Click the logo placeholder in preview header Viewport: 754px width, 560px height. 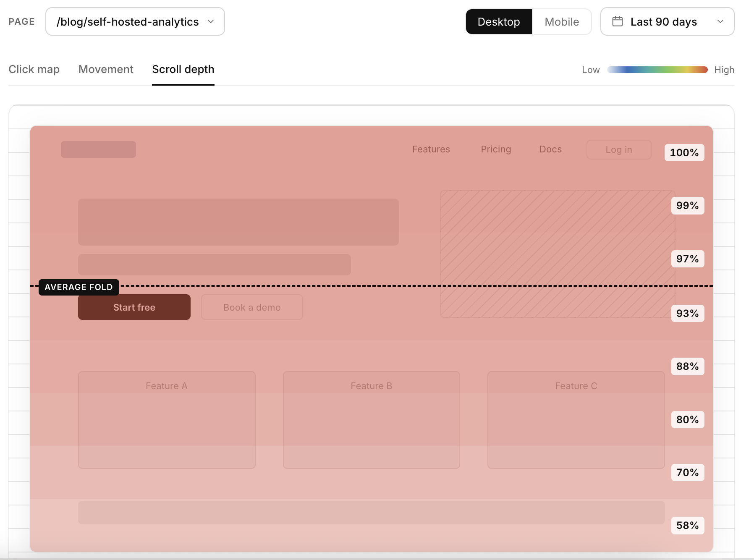click(x=98, y=149)
